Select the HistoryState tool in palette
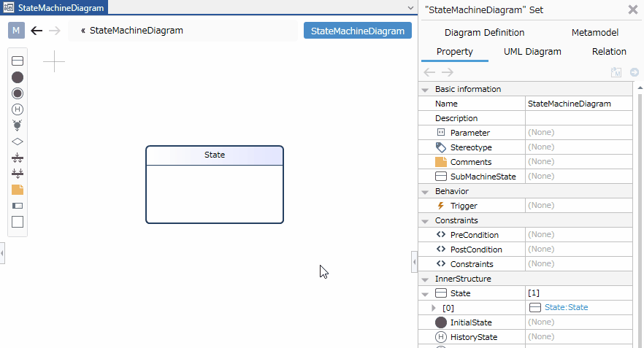This screenshot has width=644, height=348. click(x=18, y=109)
